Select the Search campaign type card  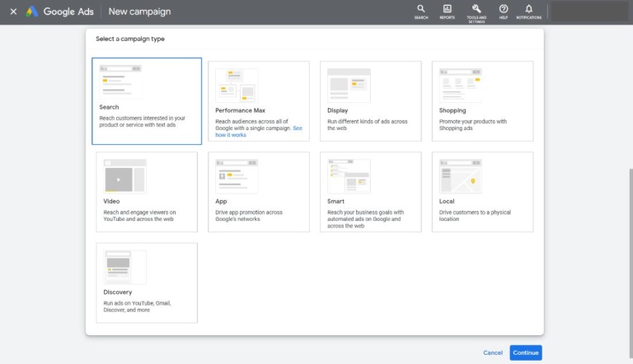pyautogui.click(x=147, y=101)
